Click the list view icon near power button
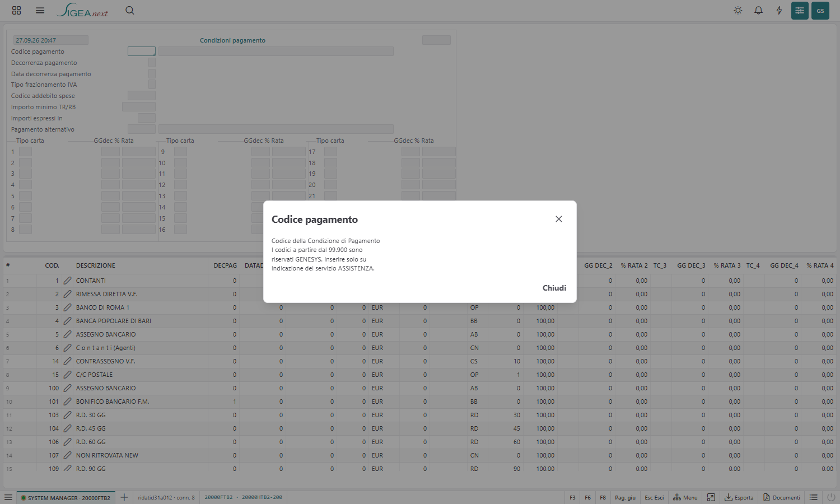Viewport: 840px width, 504px height. pos(814,497)
